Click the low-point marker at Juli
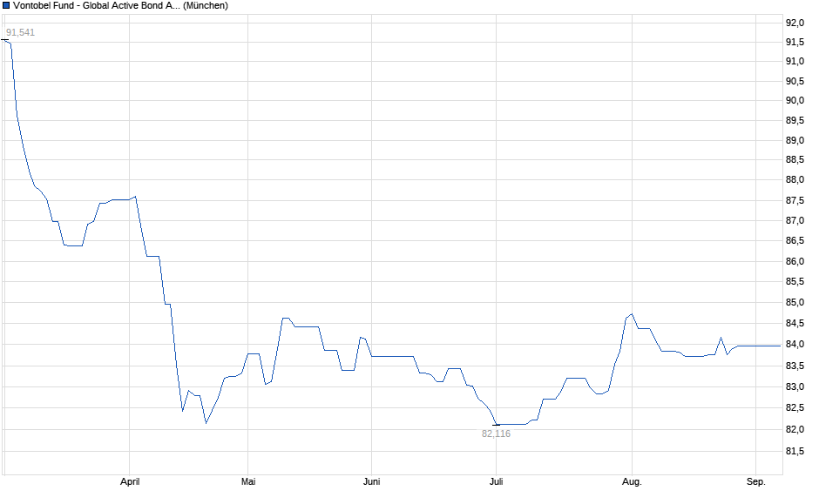Image resolution: width=819 pixels, height=504 pixels. [497, 425]
